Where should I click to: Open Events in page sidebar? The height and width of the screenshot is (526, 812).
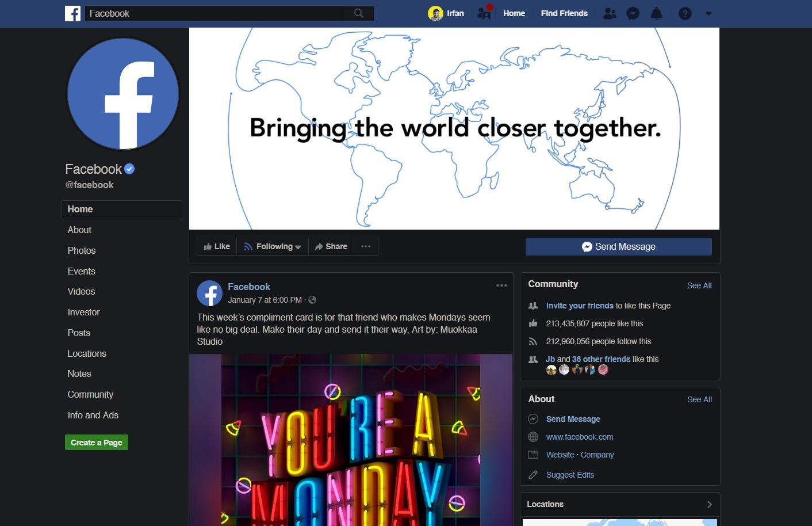point(82,271)
